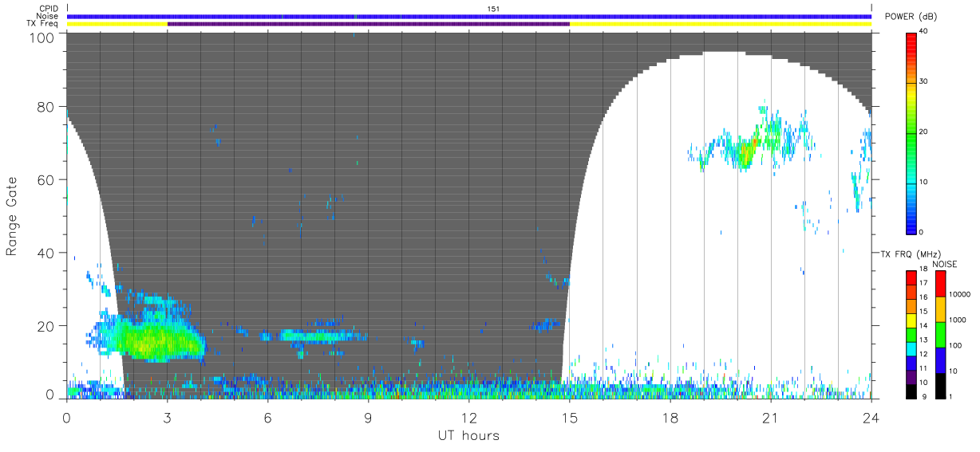Image resolution: width=980 pixels, height=452 pixels.
Task: Click the 100 label on the NOISE legend
Action: click(x=955, y=345)
